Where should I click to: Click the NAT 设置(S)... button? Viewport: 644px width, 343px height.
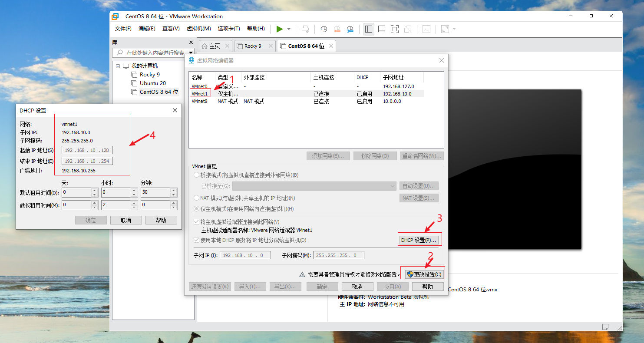click(419, 198)
